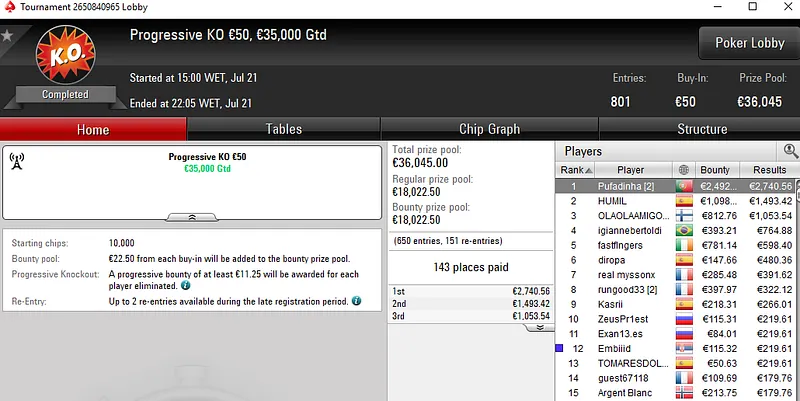This screenshot has height=401, width=800.
Task: Switch to the Tables tab
Action: click(283, 129)
